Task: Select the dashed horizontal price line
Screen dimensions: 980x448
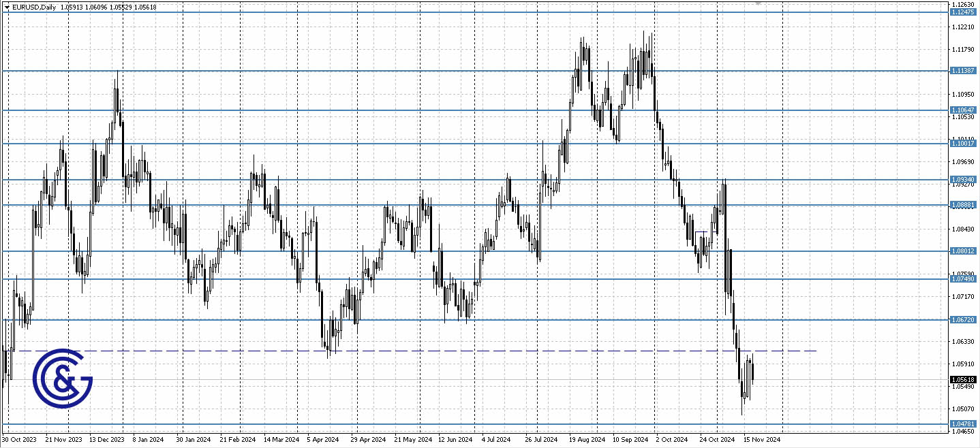Action: [x=409, y=349]
